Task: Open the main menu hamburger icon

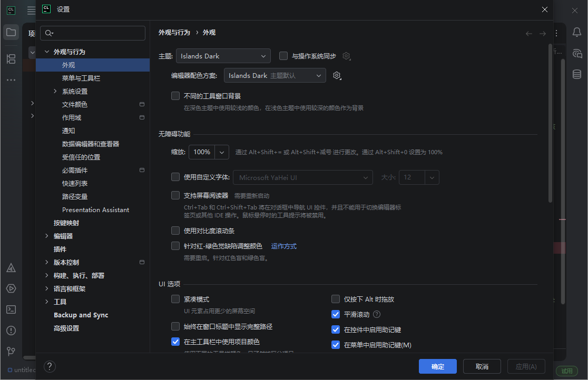Action: [x=31, y=9]
